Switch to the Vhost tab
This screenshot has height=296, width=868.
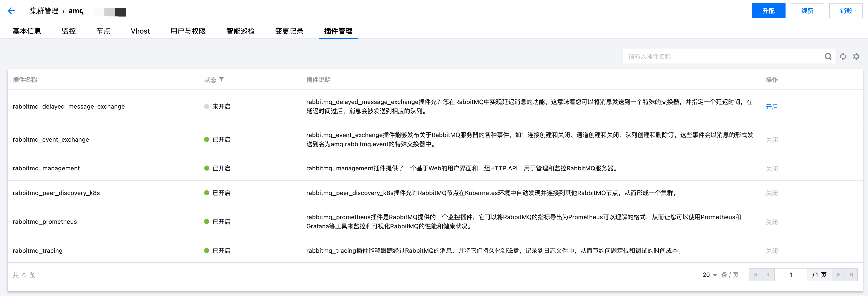[x=140, y=31]
